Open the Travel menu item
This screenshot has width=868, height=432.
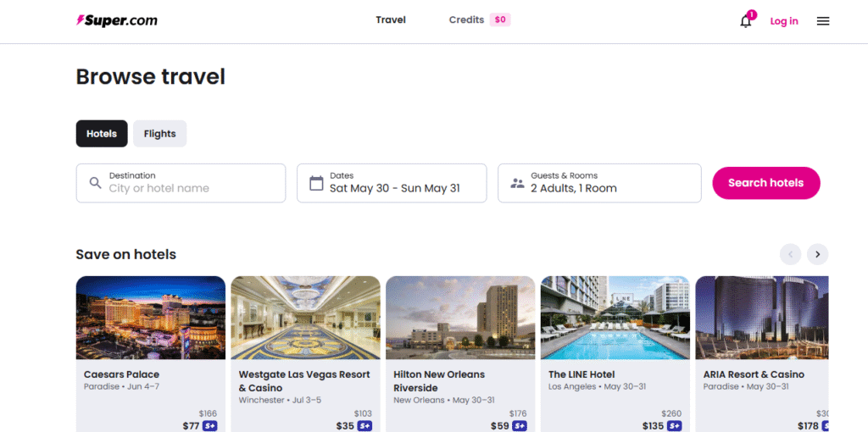[391, 20]
